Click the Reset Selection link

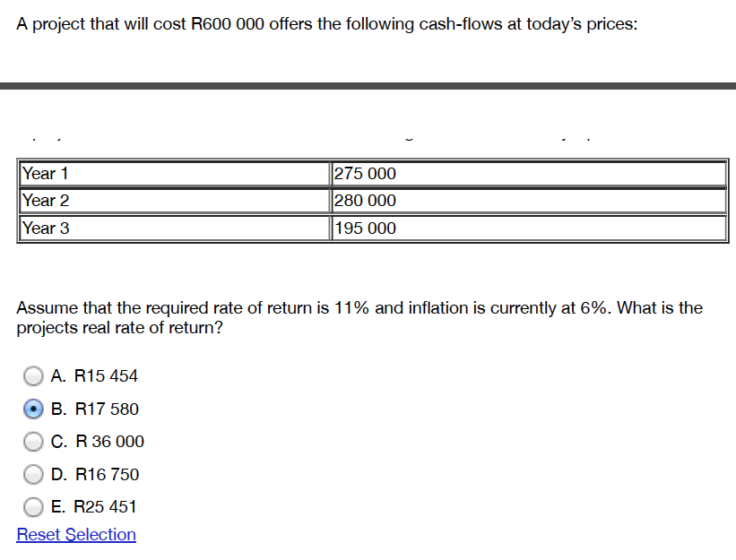pos(75,534)
